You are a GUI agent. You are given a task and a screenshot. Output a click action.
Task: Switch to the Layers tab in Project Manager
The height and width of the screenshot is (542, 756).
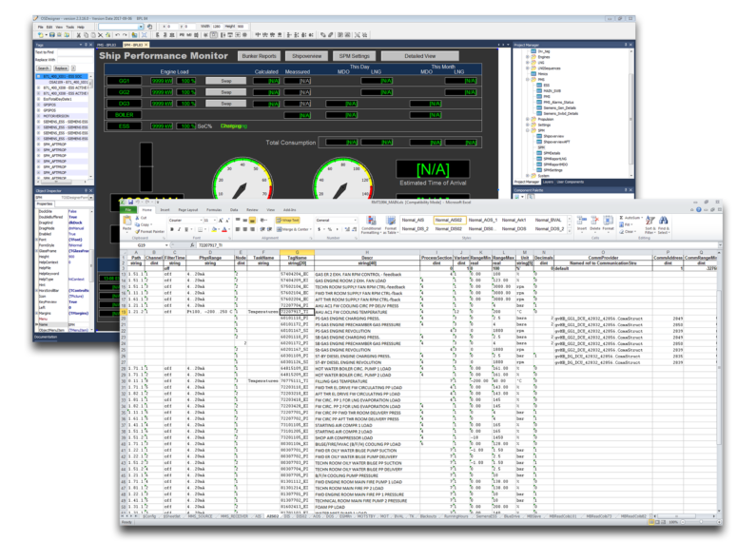(548, 181)
